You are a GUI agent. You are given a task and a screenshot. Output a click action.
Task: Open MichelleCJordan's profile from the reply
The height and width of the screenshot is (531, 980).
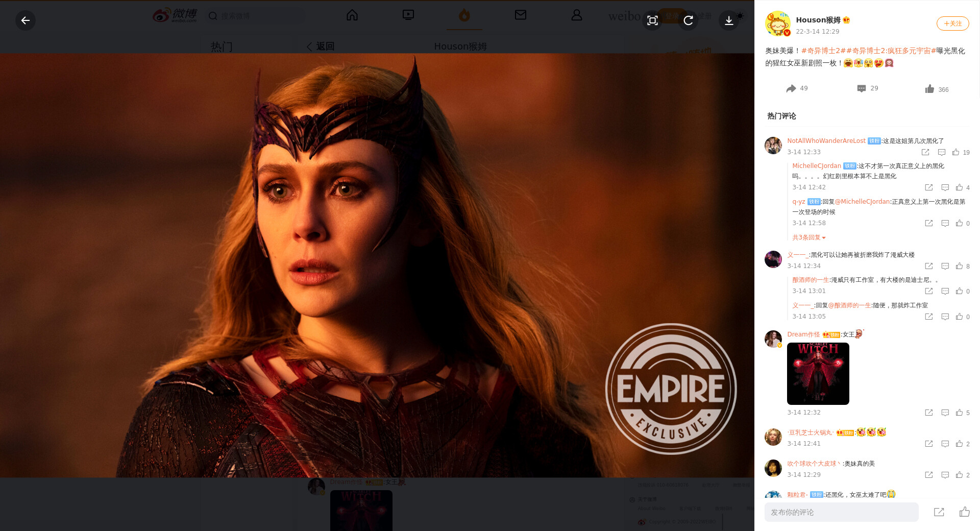(816, 166)
